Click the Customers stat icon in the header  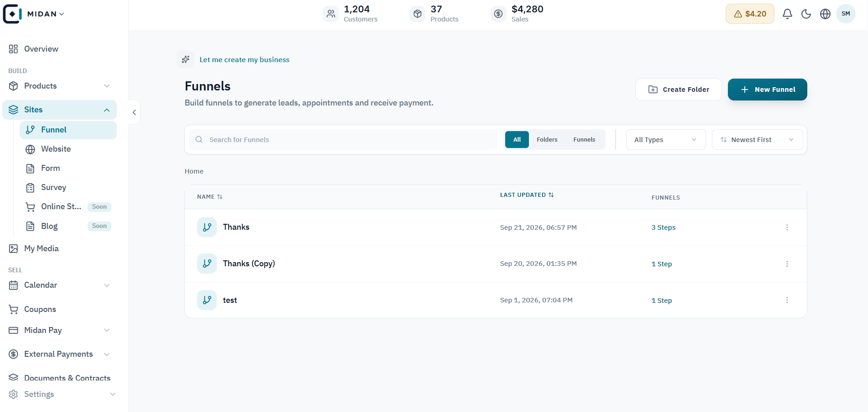(x=331, y=14)
